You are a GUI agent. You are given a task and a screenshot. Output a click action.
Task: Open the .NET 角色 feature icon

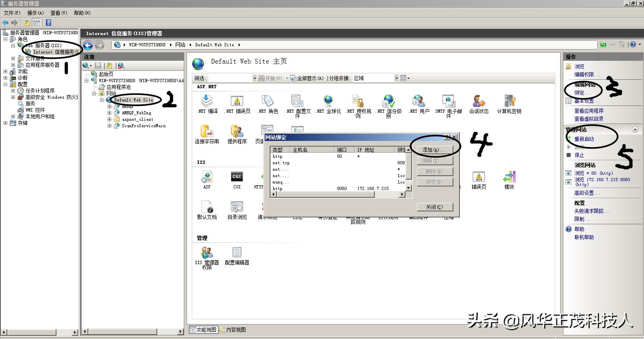click(x=267, y=101)
